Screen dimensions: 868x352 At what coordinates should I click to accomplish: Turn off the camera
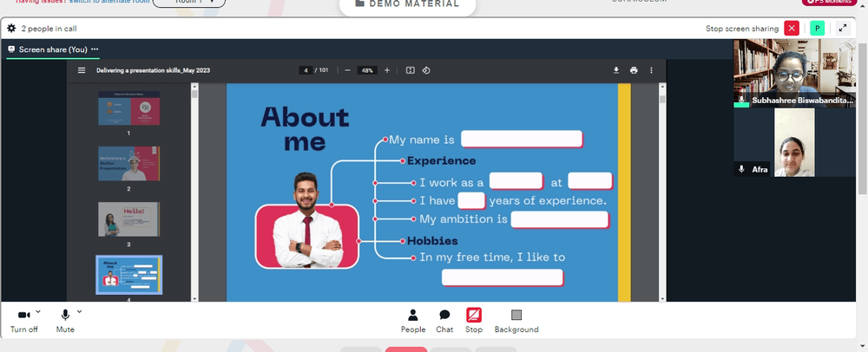coord(23,321)
